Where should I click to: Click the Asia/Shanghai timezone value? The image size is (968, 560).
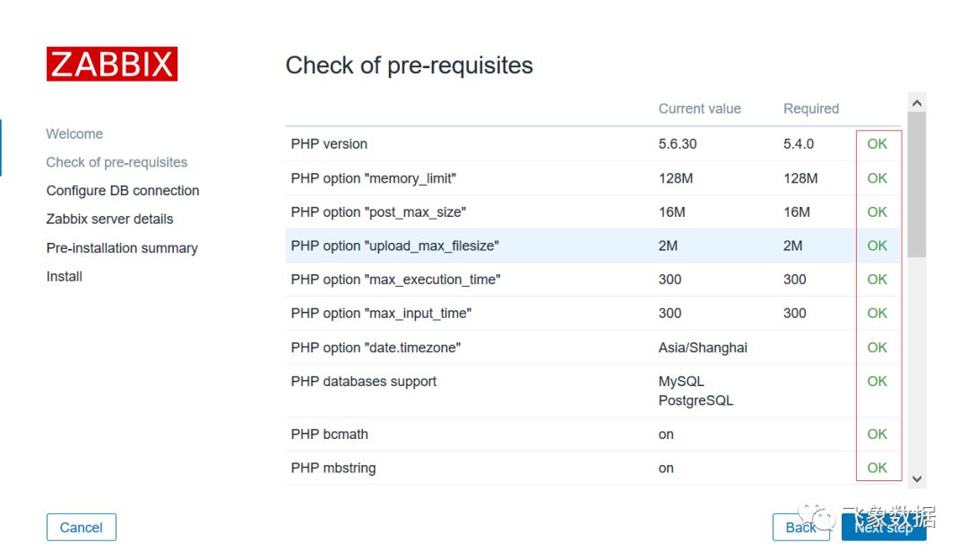pyautogui.click(x=703, y=348)
